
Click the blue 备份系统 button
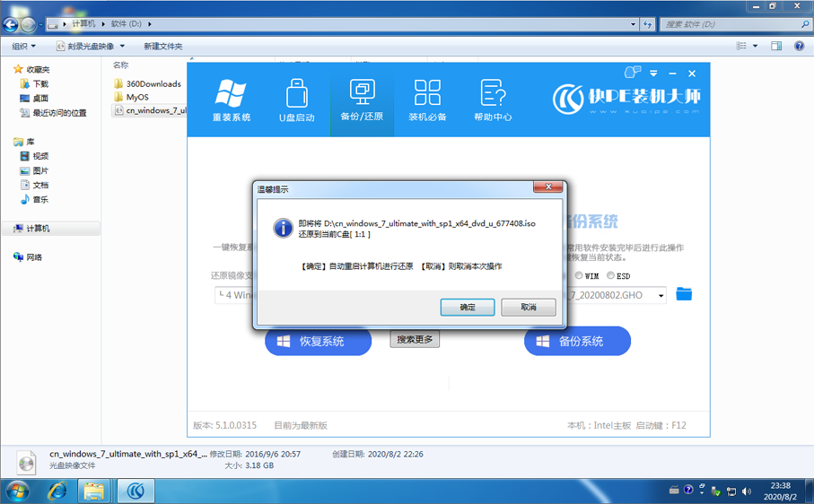click(x=577, y=341)
